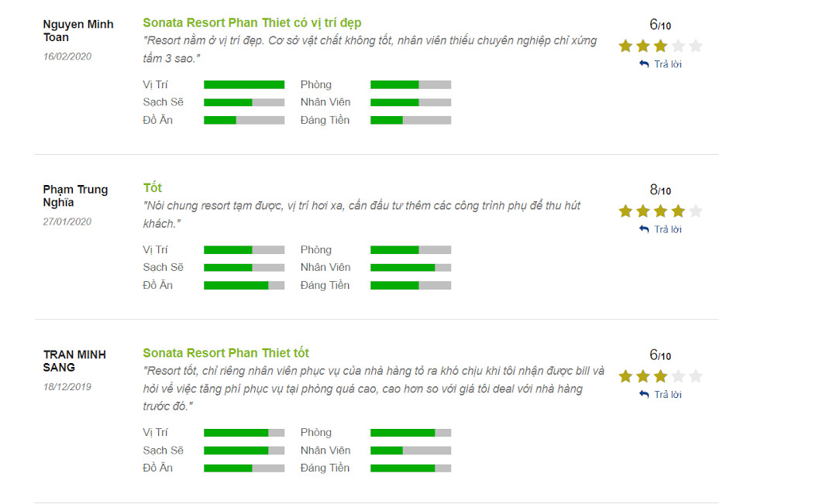The image size is (840, 504).
Task: Click fourth gold star in Phạm Trung Nghĩa's rating
Action: tap(678, 211)
